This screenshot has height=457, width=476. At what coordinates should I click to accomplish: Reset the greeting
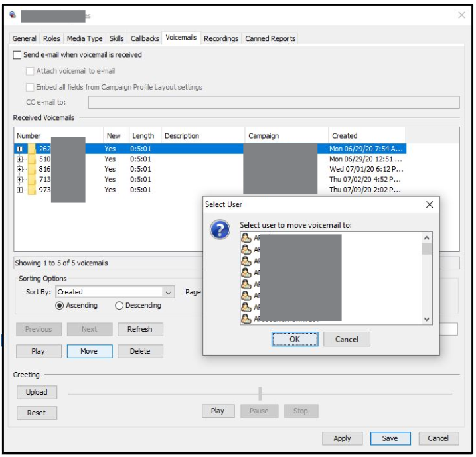[x=37, y=413]
